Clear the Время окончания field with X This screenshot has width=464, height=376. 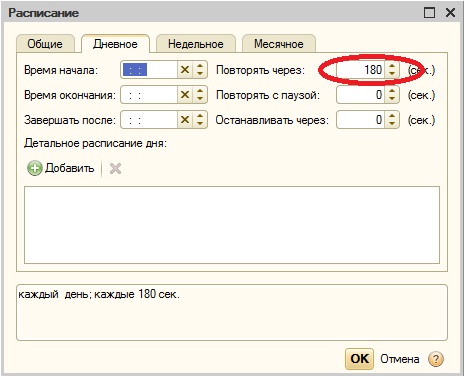[x=185, y=95]
